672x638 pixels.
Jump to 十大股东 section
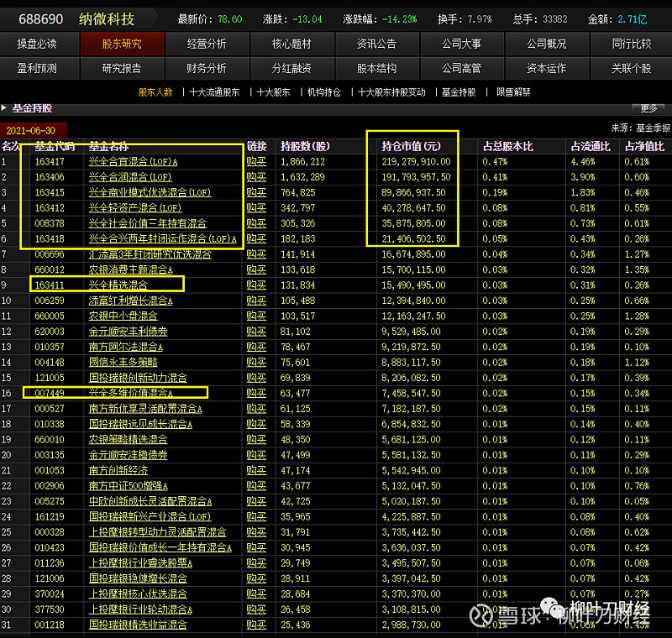274,92
